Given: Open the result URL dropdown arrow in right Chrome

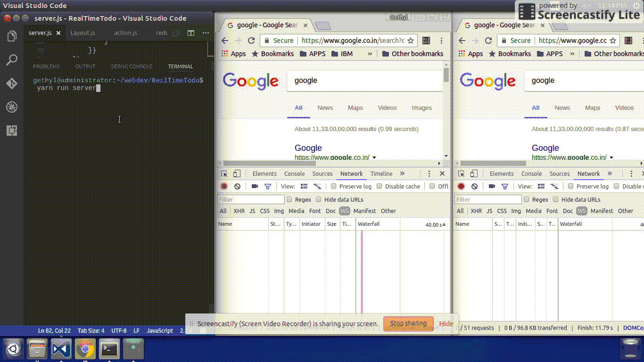Looking at the screenshot, I should 611,157.
